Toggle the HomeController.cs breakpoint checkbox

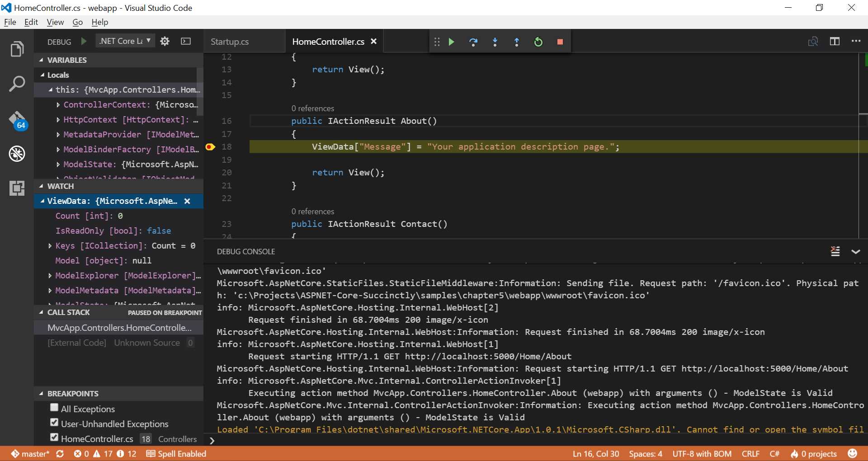[54, 438]
